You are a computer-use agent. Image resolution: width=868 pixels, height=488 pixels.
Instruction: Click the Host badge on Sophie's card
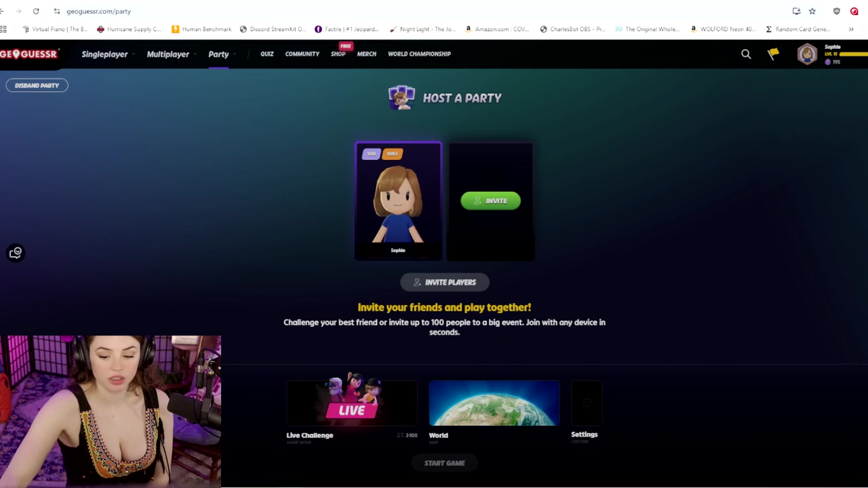pyautogui.click(x=392, y=154)
